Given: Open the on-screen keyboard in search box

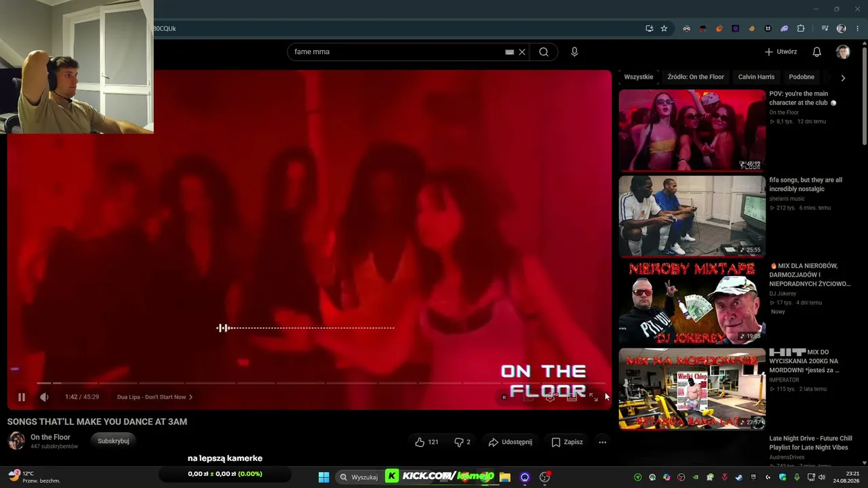Looking at the screenshot, I should (x=509, y=52).
